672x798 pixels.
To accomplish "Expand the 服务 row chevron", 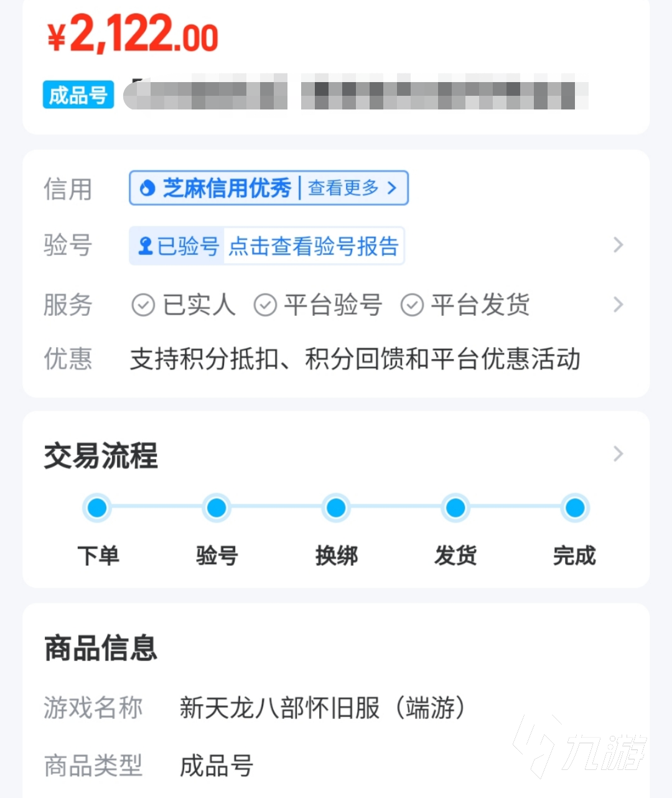I will (x=618, y=305).
